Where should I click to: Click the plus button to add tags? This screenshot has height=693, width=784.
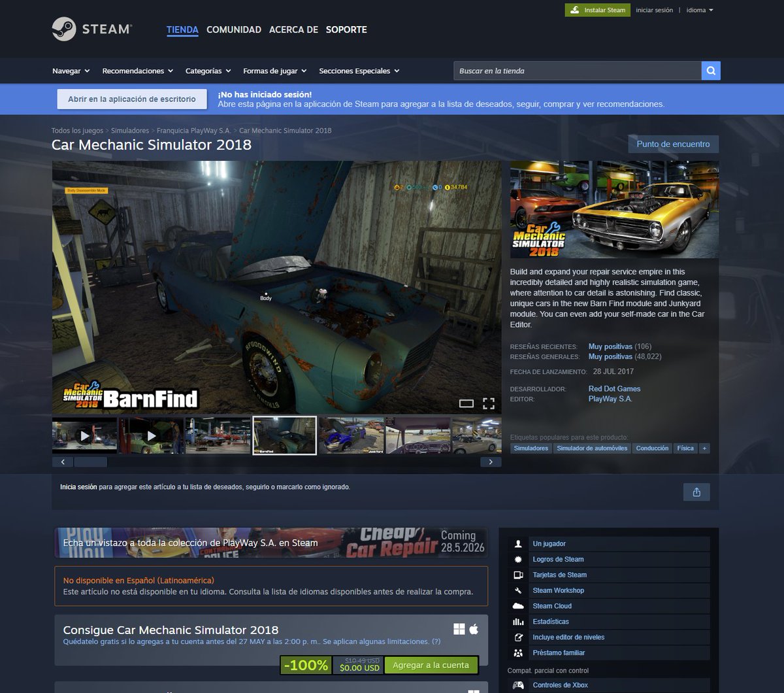coord(704,448)
